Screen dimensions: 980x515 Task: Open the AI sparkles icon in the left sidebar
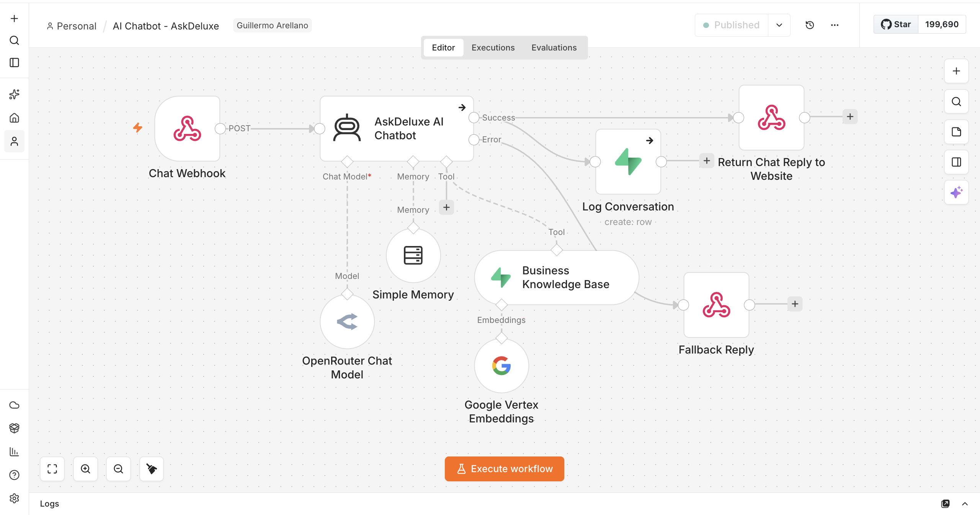14,94
